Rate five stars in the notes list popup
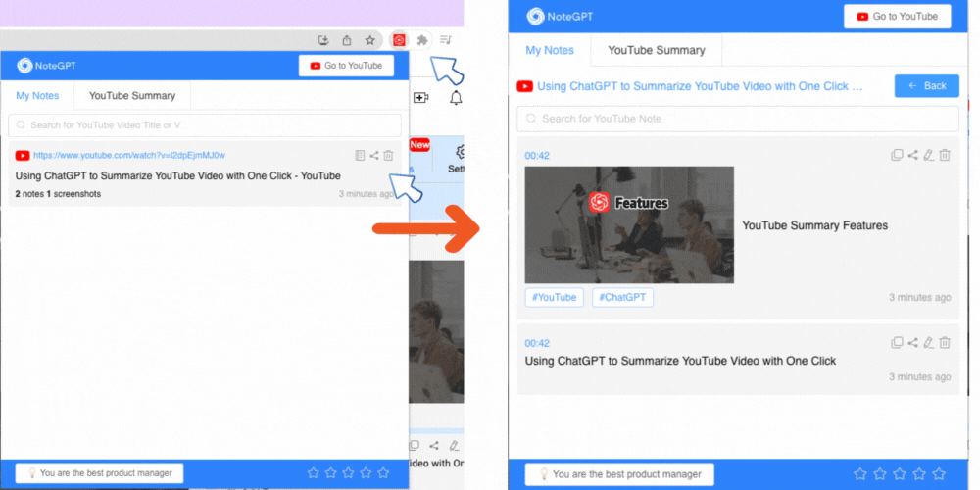This screenshot has height=490, width=980. tap(383, 473)
